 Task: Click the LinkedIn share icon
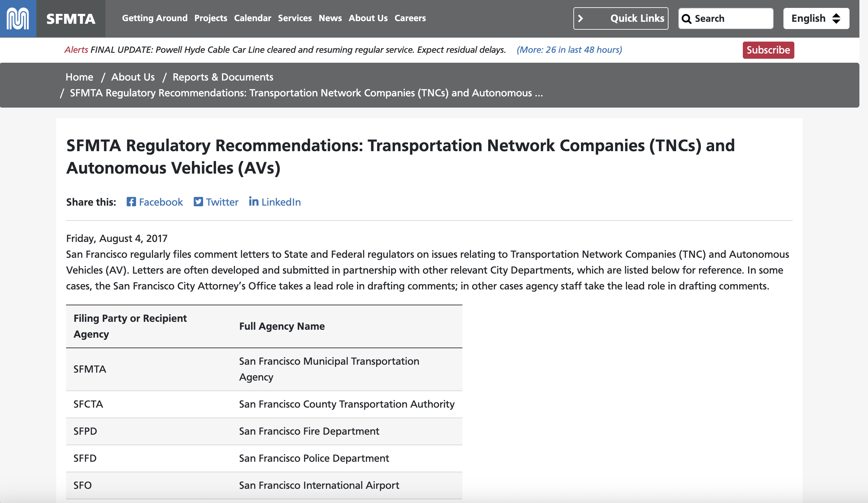point(254,201)
